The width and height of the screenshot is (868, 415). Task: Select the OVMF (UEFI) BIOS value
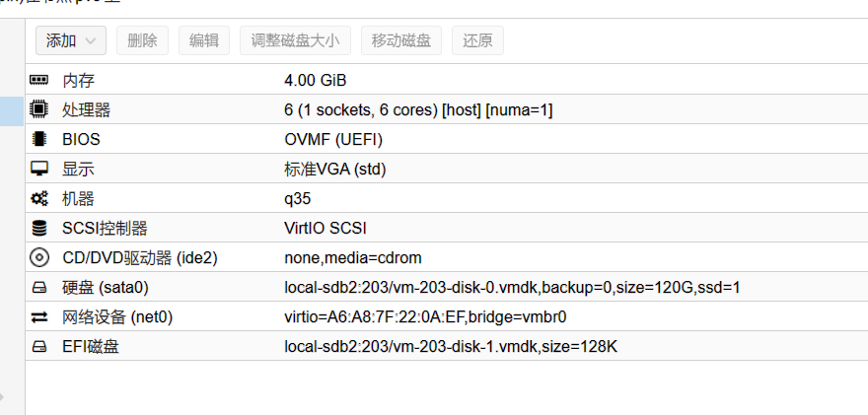tap(333, 139)
